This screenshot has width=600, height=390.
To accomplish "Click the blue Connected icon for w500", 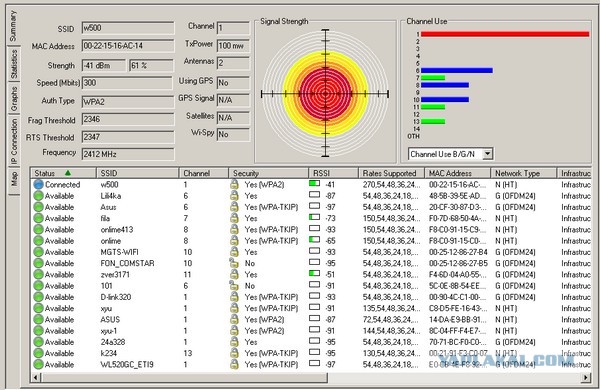I will pos(38,184).
